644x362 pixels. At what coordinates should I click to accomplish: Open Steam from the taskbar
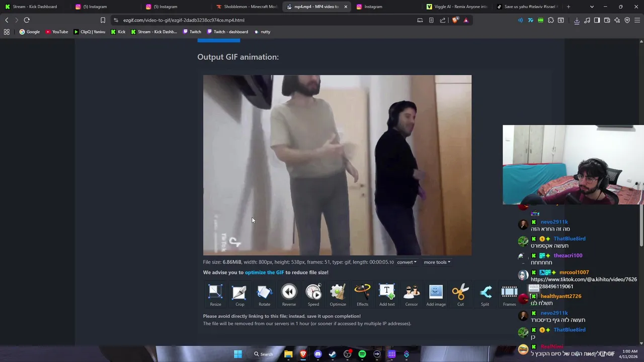[333, 354]
